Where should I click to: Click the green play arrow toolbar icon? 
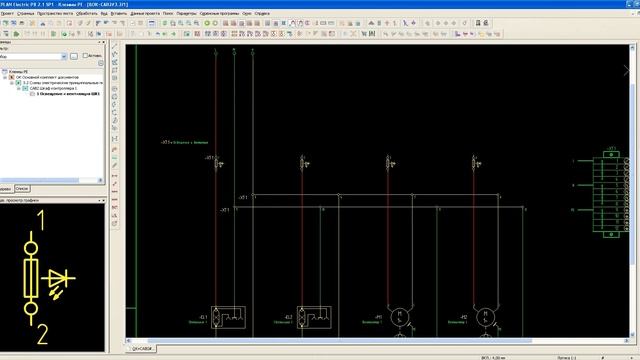16,34
